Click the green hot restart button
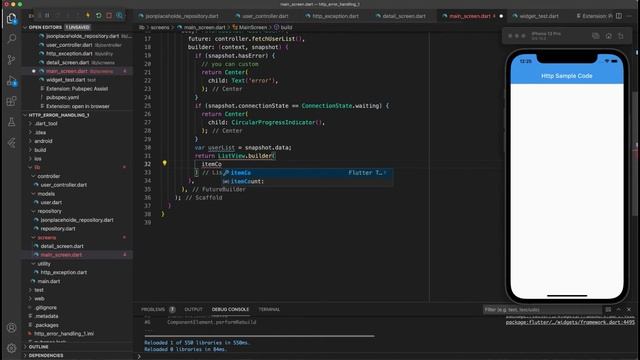Viewport: 640px width, 360px height. tap(98, 16)
